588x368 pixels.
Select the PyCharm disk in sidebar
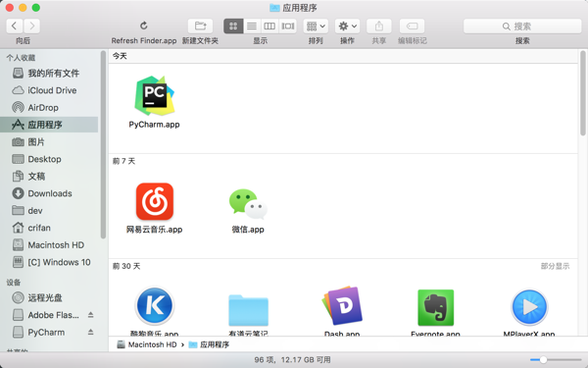(39, 333)
